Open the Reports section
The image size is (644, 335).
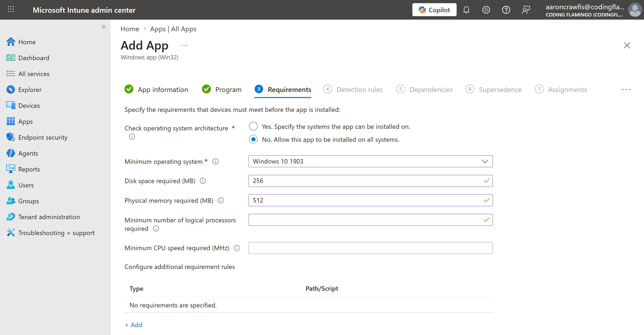point(29,169)
